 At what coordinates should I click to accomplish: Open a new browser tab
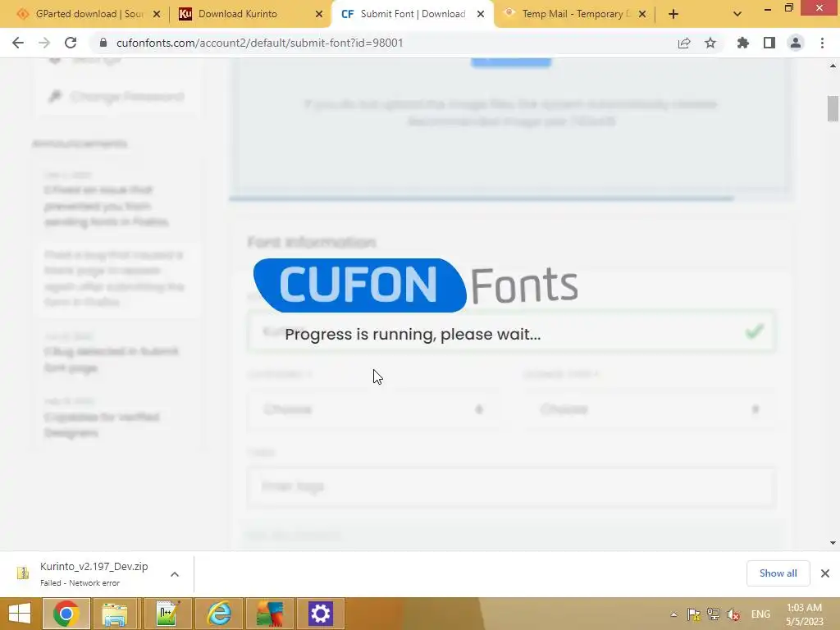pyautogui.click(x=673, y=15)
